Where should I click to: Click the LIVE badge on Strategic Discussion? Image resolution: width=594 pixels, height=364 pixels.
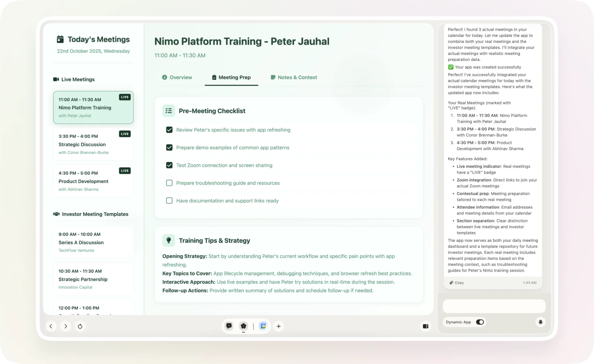pos(125,134)
